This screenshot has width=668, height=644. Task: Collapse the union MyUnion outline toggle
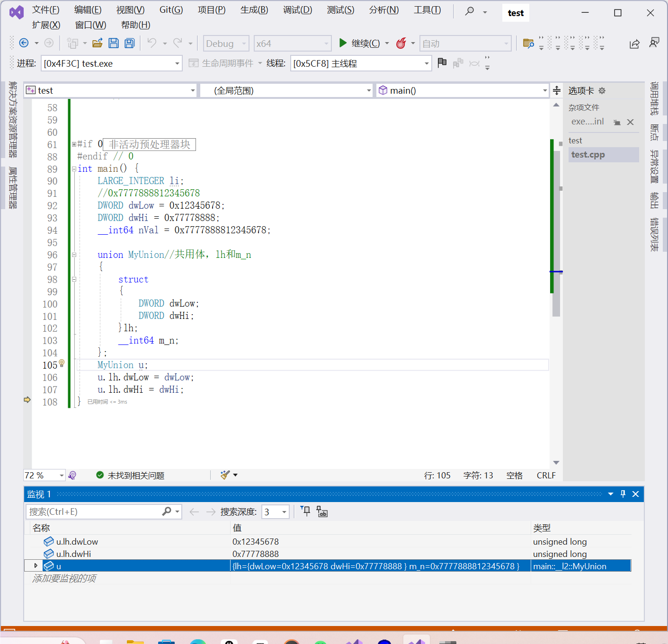click(74, 255)
